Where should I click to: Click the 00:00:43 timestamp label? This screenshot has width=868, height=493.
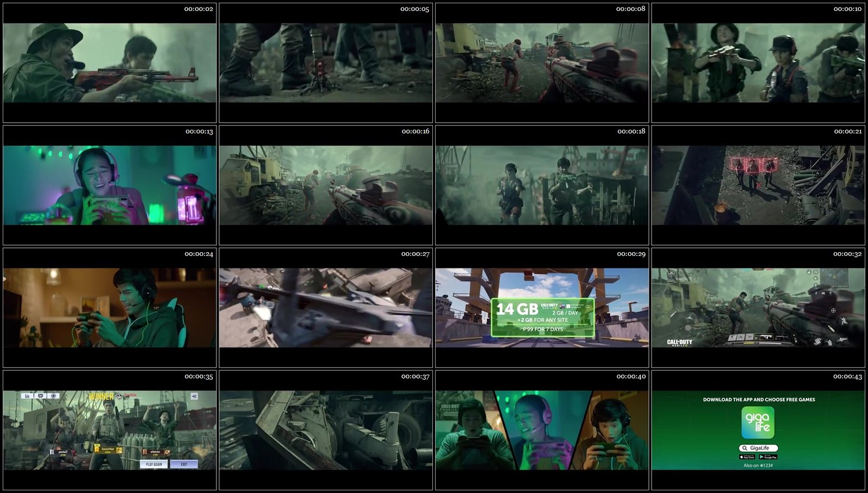847,377
